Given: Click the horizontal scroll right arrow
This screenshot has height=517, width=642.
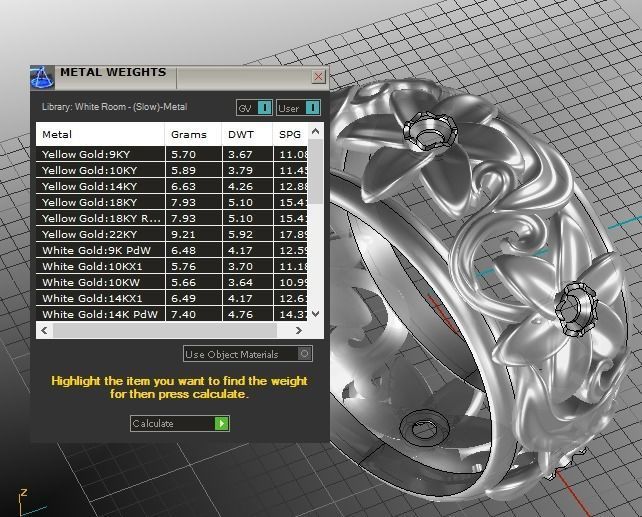Looking at the screenshot, I should (x=299, y=330).
